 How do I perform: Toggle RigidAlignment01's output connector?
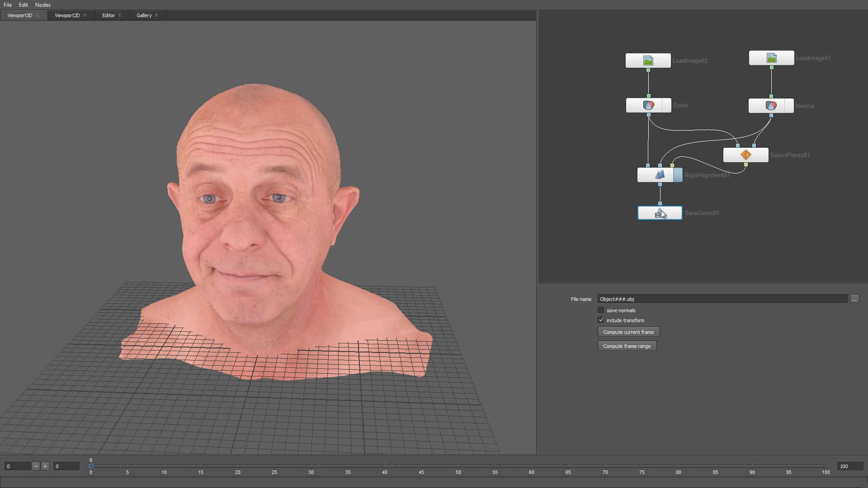pos(660,184)
